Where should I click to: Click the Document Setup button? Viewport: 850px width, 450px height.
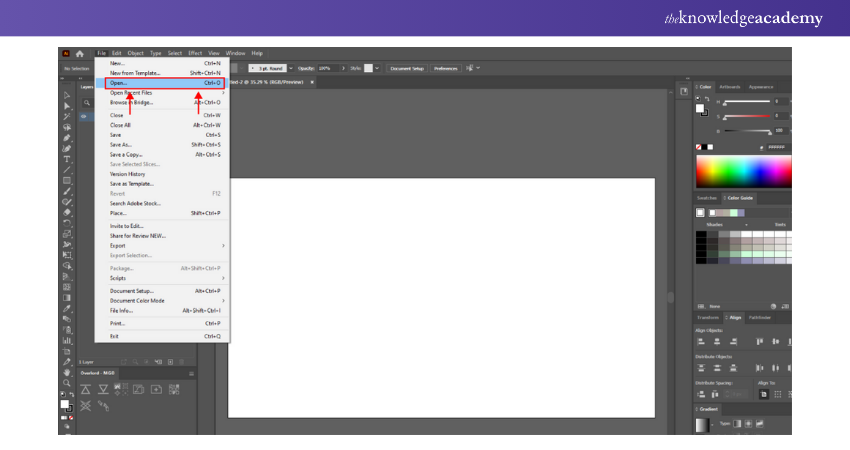406,68
